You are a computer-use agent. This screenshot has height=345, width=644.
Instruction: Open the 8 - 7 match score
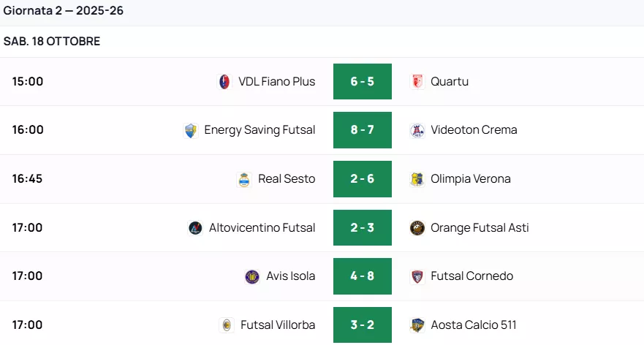coord(363,130)
